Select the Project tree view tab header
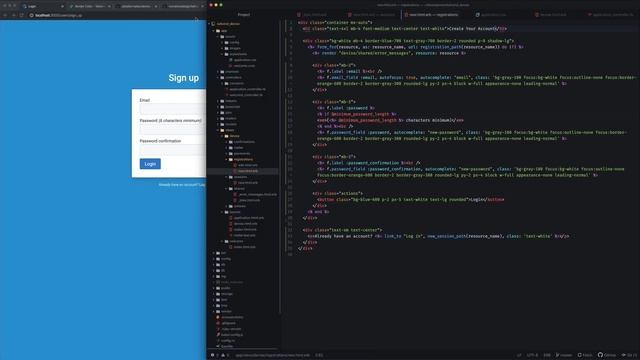 tap(244, 15)
